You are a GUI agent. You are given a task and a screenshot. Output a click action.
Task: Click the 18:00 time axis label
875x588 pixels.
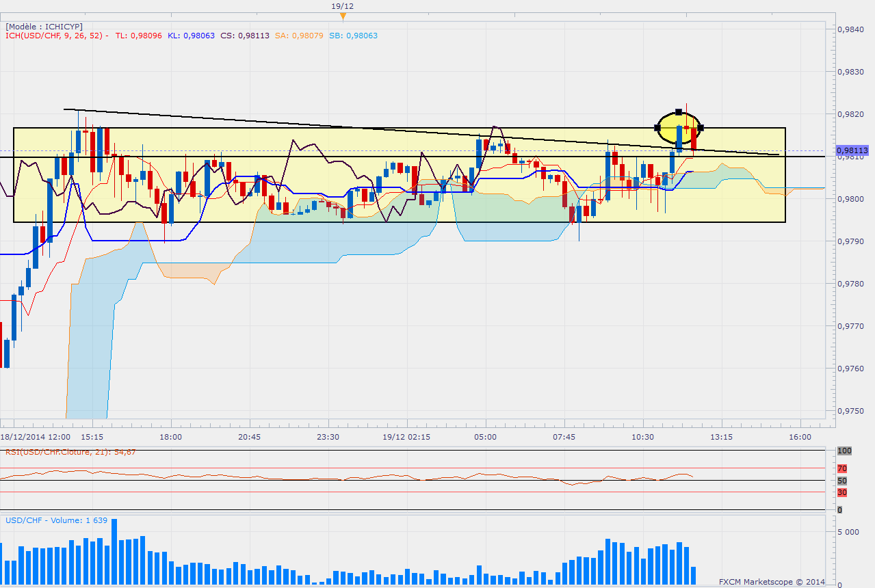(x=170, y=436)
